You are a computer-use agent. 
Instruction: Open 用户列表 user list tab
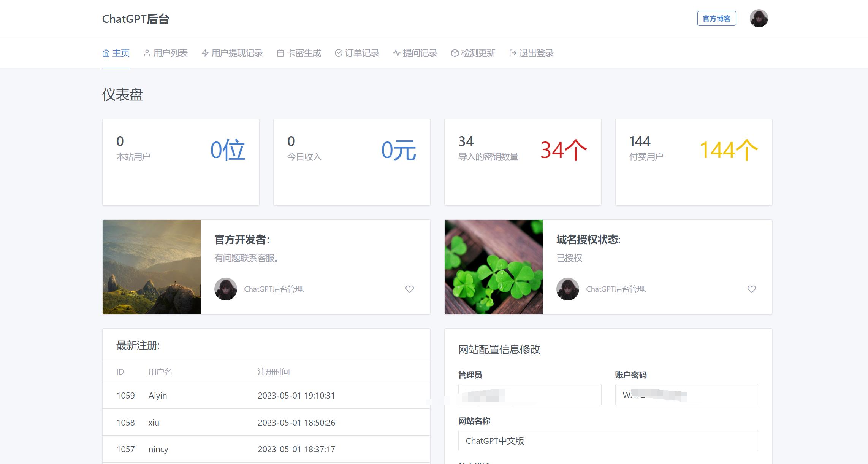(166, 53)
